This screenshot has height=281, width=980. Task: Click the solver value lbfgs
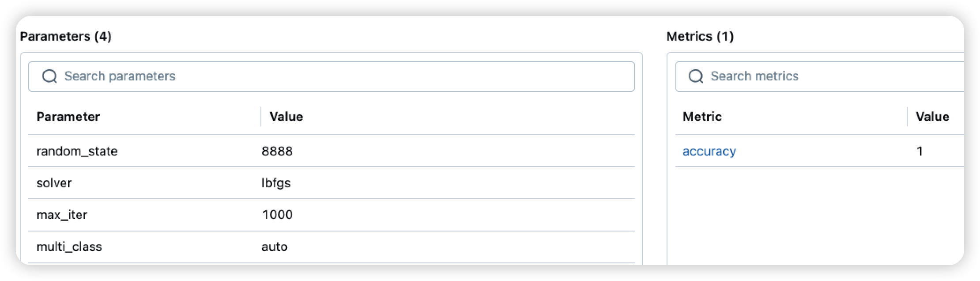click(276, 183)
